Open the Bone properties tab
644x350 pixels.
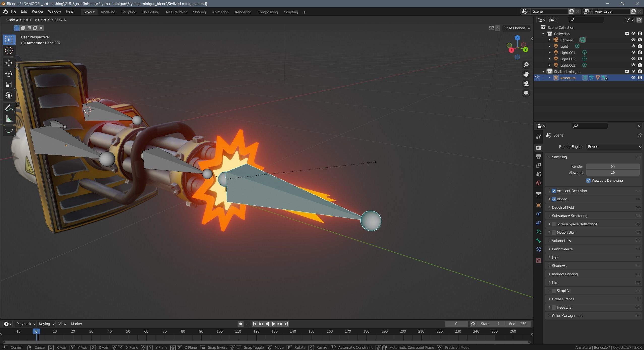coord(539,241)
